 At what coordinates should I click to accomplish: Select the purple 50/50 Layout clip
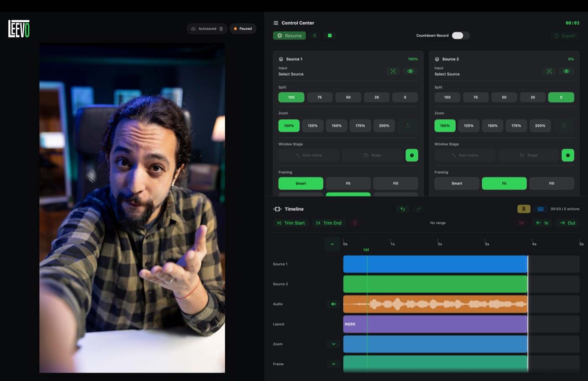[x=435, y=324]
